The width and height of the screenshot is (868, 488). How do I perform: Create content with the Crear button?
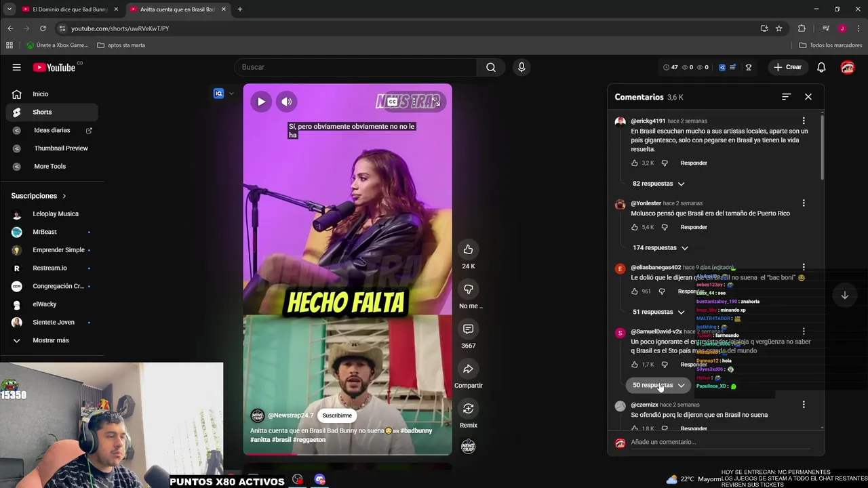(787, 67)
